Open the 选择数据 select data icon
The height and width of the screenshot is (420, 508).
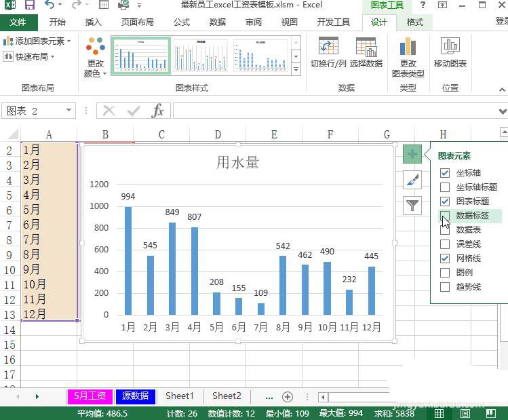pos(366,46)
